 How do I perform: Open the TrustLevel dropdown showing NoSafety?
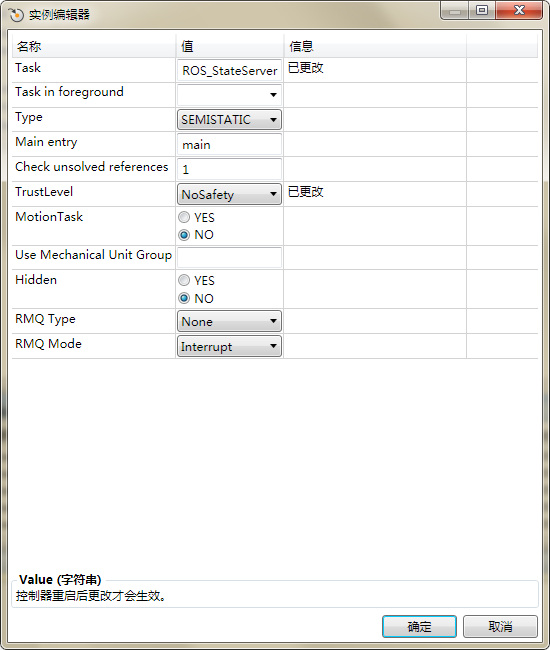[229, 194]
